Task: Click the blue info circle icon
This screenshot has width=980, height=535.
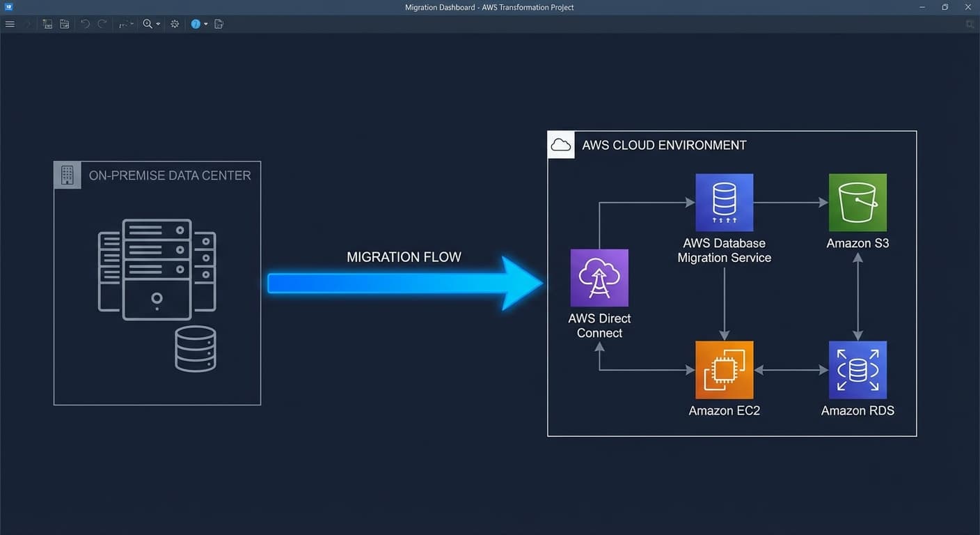Action: click(196, 24)
